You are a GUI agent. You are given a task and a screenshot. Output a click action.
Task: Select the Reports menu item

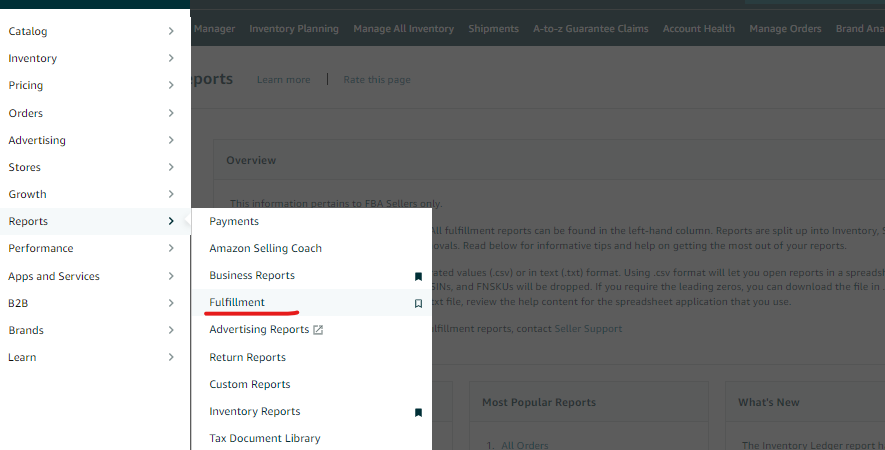(95, 221)
